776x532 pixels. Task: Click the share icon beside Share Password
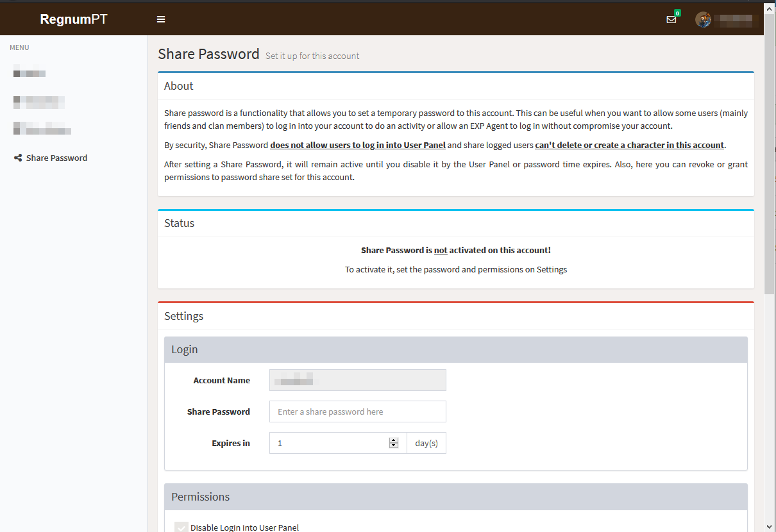[18, 158]
